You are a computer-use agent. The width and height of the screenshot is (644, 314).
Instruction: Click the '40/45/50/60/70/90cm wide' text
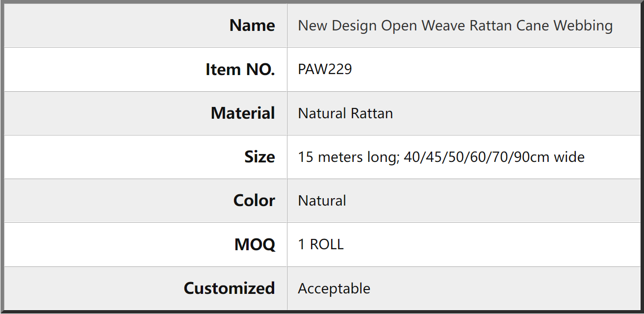coord(494,157)
